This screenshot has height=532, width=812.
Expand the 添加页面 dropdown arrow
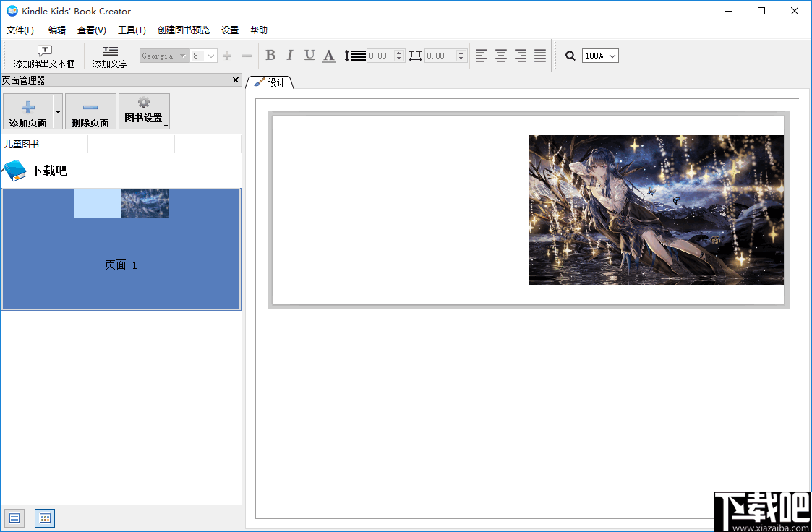[58, 111]
